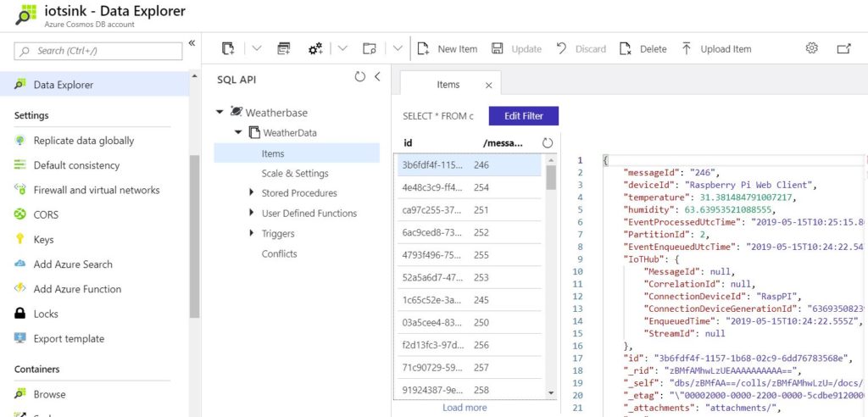The image size is (868, 417).
Task: Select item row with messageId 252
Action: [470, 232]
